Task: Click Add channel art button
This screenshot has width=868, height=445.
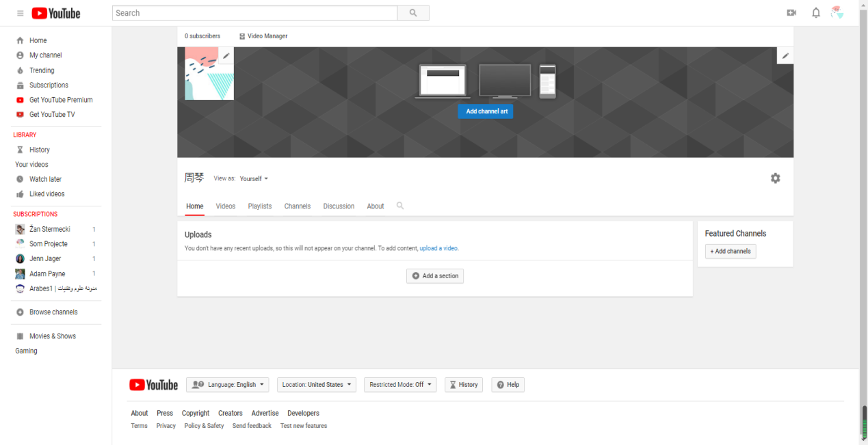Action: click(486, 111)
